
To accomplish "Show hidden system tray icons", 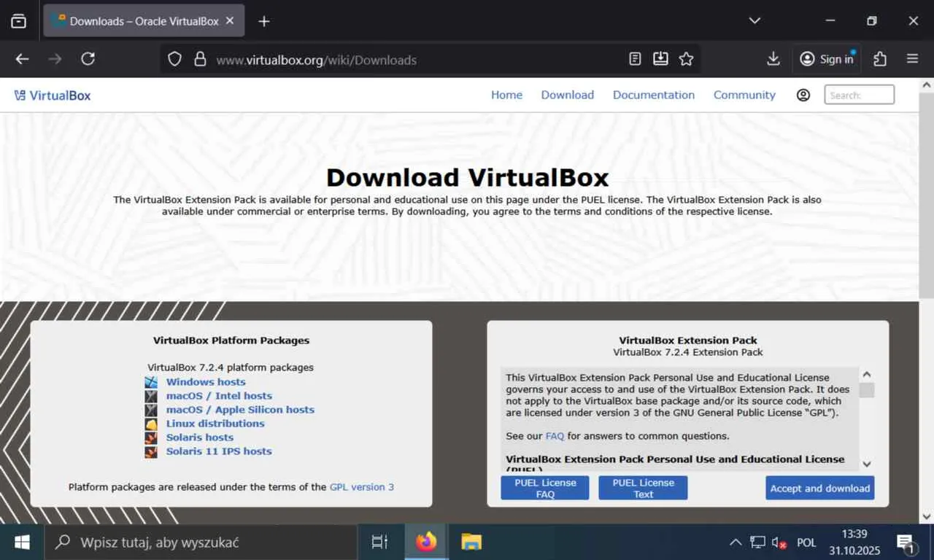I will click(x=736, y=542).
